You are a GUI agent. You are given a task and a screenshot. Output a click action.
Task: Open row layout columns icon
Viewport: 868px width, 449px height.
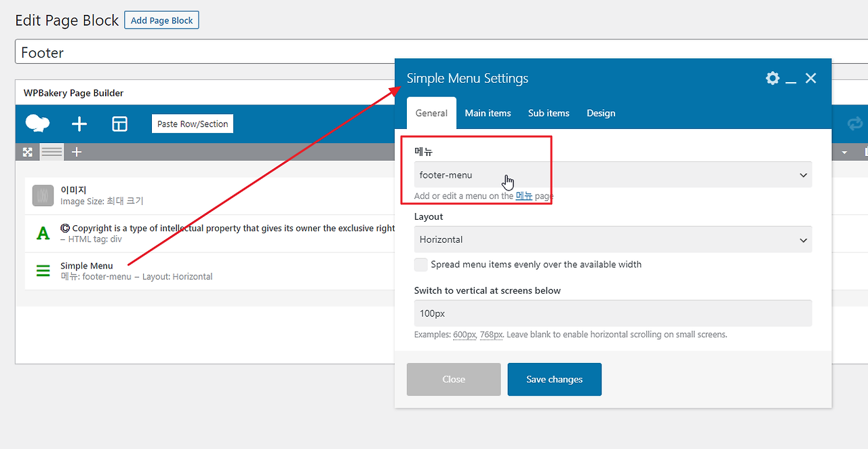click(52, 152)
